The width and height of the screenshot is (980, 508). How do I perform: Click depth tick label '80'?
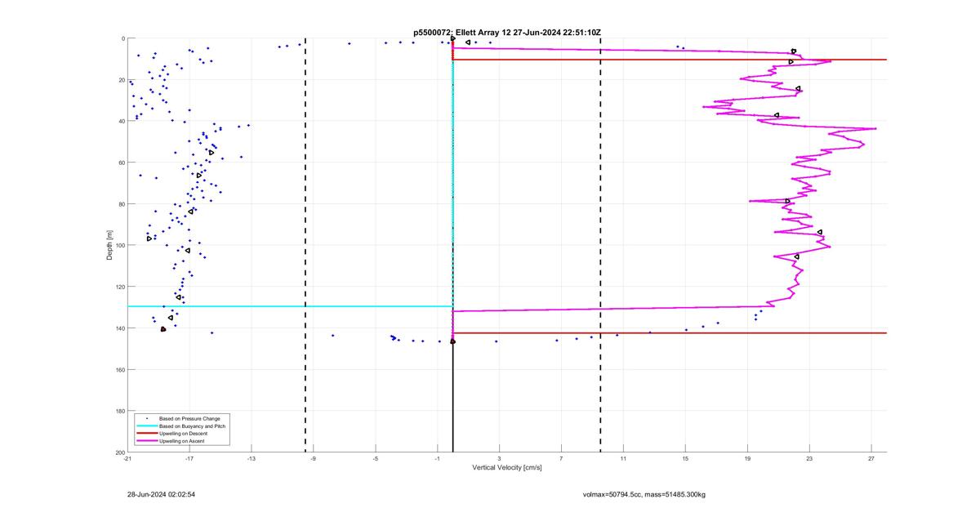pos(121,204)
